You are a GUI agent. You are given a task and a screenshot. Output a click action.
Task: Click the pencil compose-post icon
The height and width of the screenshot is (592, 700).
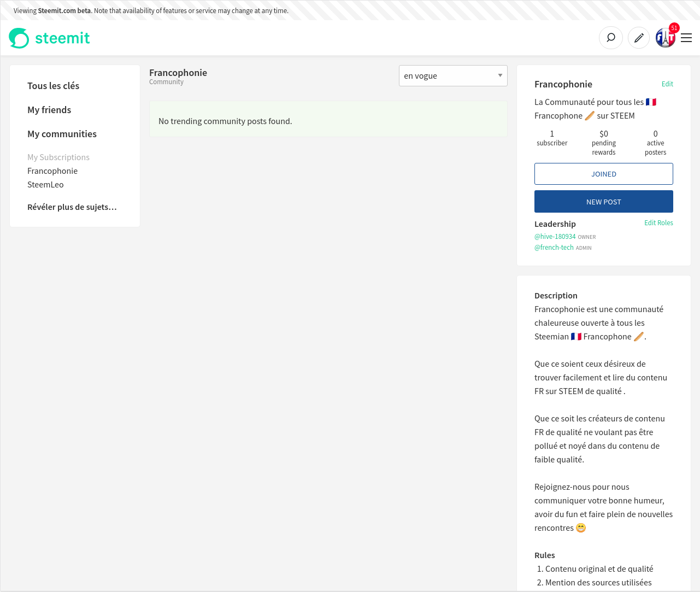pos(639,38)
